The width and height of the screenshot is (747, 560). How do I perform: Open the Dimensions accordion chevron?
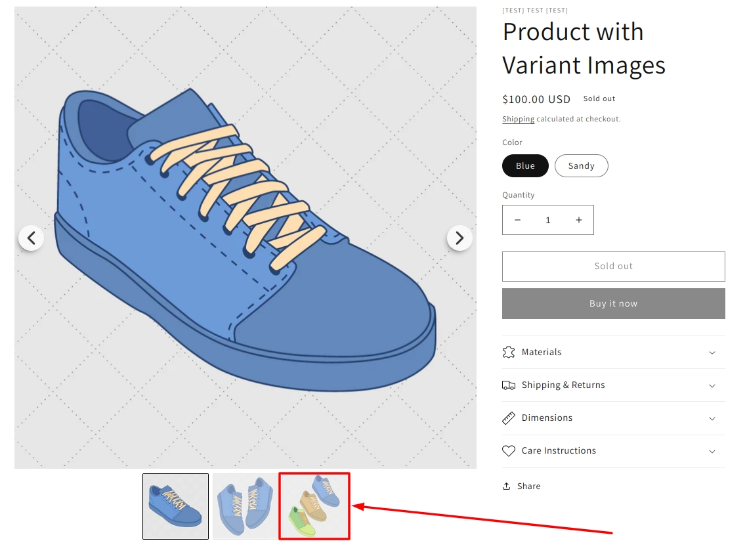712,418
